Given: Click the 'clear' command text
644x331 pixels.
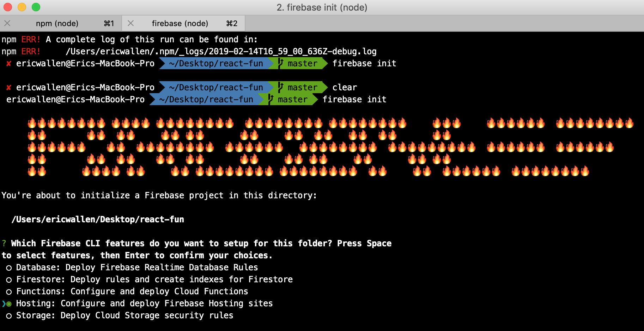Looking at the screenshot, I should 345,88.
